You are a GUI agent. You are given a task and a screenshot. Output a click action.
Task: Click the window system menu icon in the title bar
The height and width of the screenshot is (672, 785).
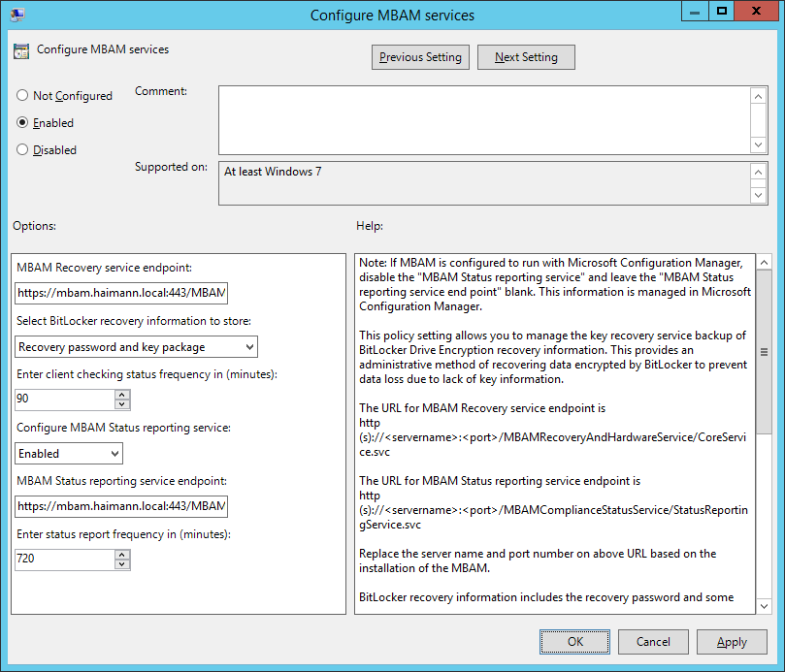17,15
